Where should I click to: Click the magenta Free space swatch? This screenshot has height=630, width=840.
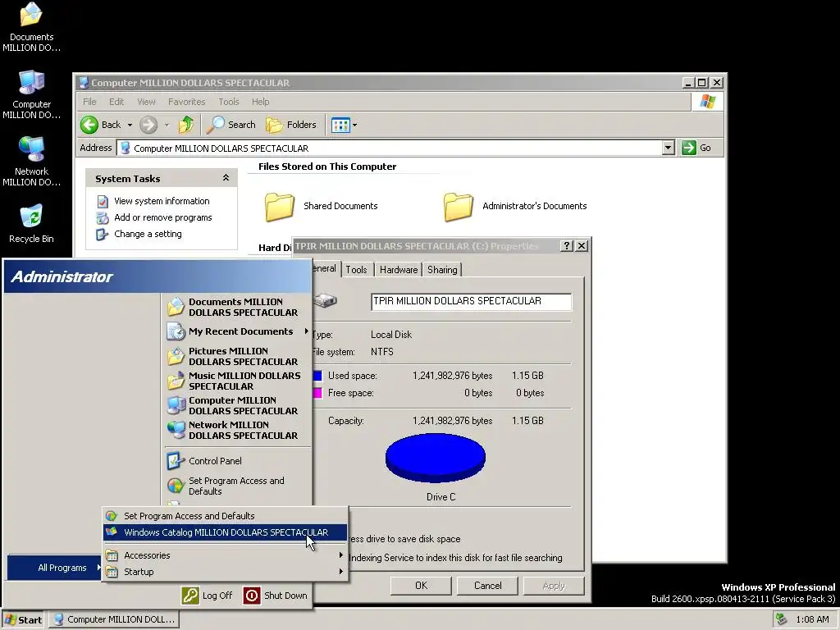click(x=317, y=393)
